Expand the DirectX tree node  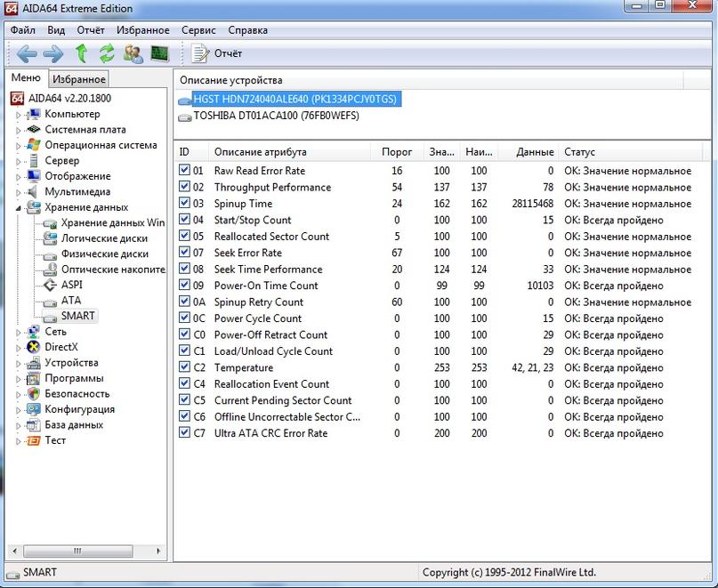point(19,348)
